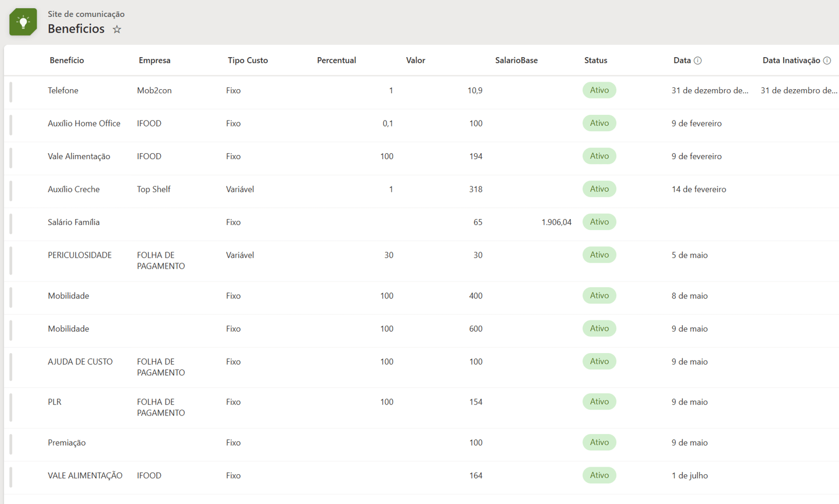Open the Salário Família item
839x504 pixels.
[73, 222]
